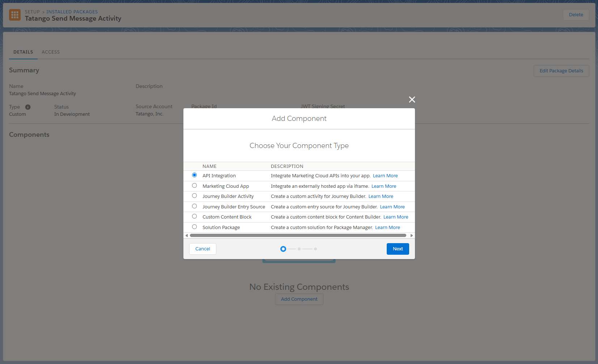Click the Add Component button on the page
598x364 pixels.
click(299, 299)
